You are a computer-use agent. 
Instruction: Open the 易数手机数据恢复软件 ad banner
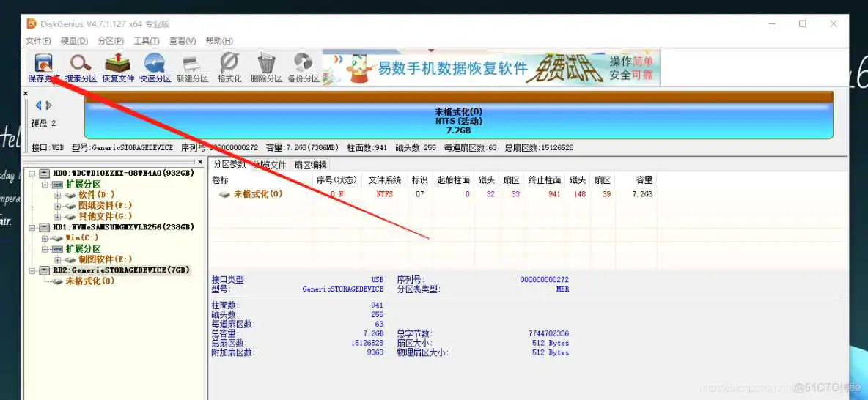[x=491, y=67]
